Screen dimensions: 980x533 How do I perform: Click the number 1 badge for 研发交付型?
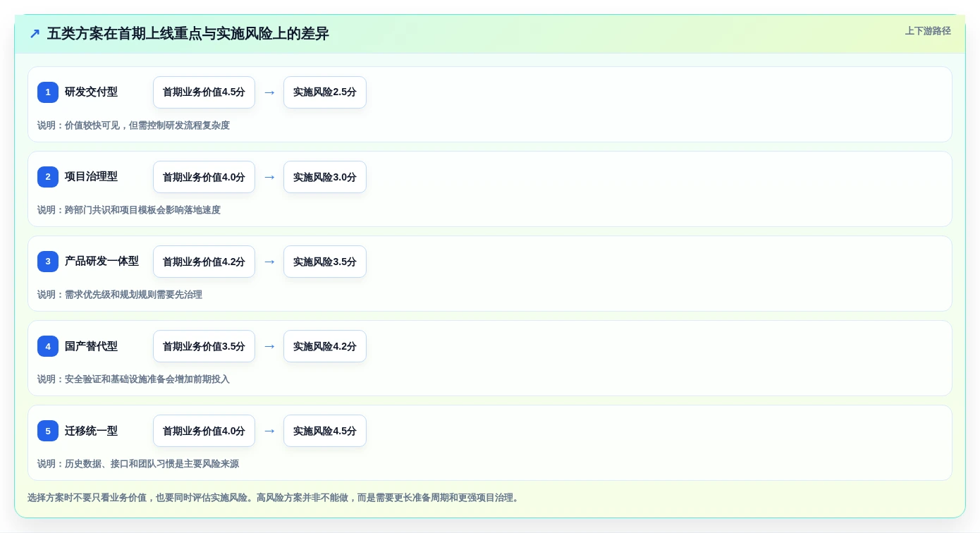click(x=48, y=92)
